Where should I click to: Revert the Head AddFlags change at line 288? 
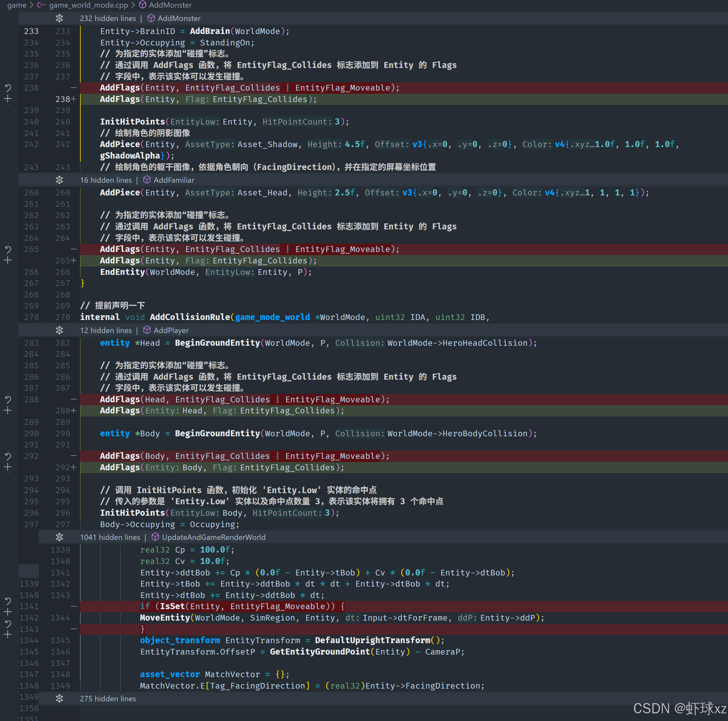point(8,399)
